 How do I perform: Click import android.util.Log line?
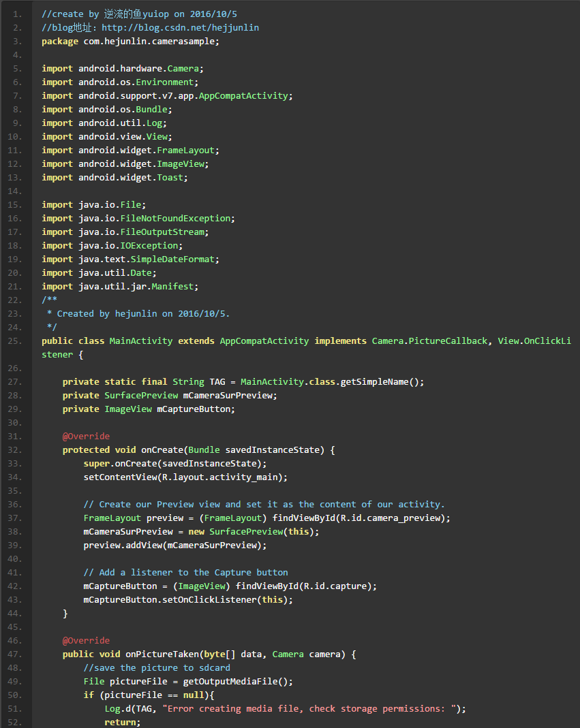[104, 123]
